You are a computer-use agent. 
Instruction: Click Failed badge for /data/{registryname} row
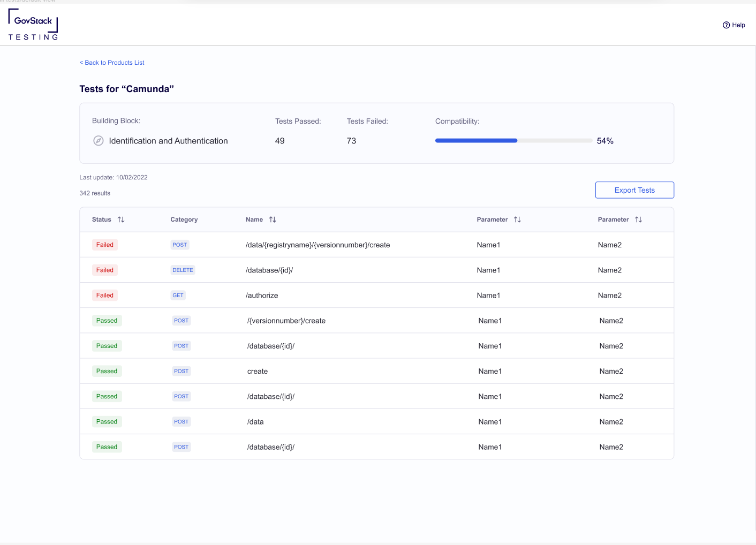point(105,245)
